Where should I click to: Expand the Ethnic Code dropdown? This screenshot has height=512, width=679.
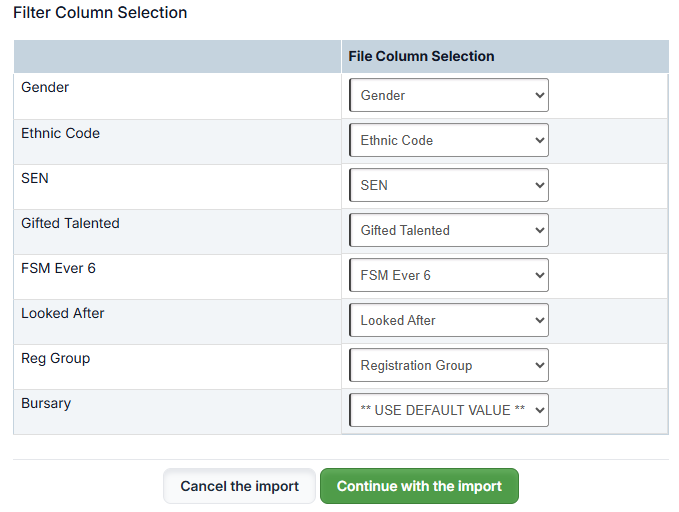point(448,141)
